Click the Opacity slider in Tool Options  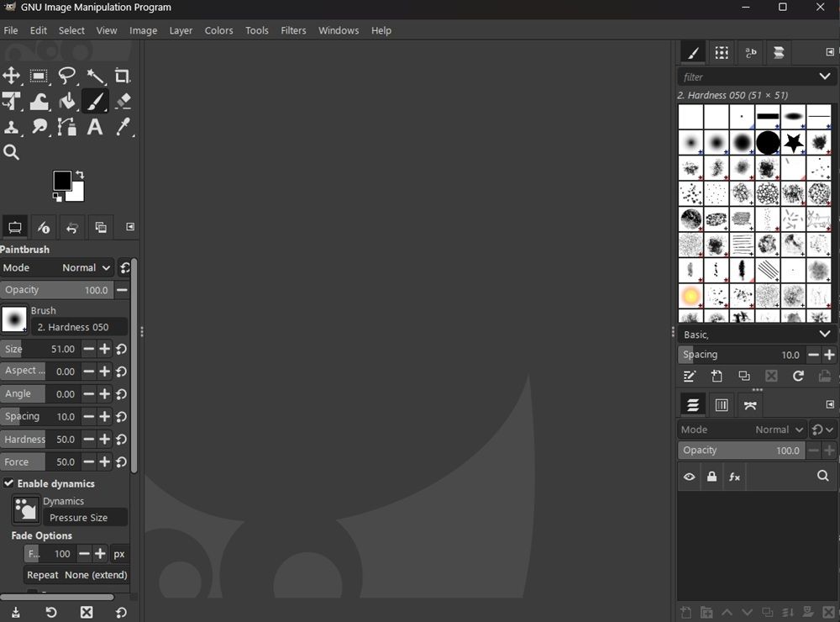pyautogui.click(x=59, y=289)
